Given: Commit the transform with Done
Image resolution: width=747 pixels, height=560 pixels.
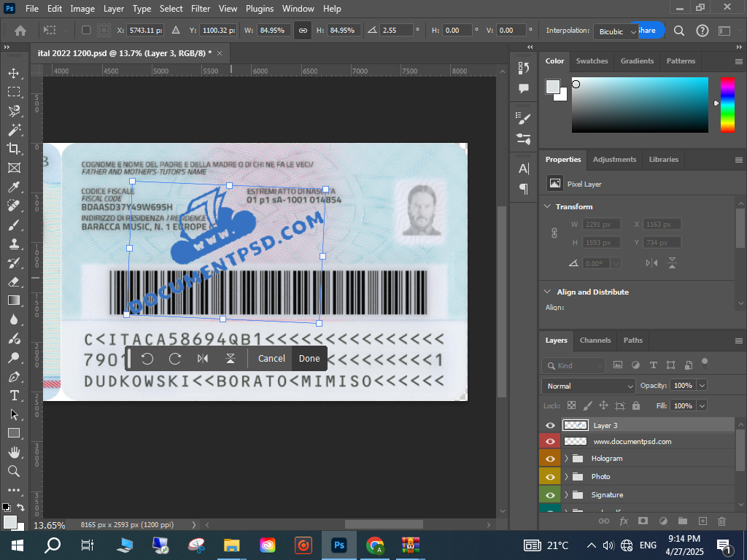Looking at the screenshot, I should pos(309,359).
